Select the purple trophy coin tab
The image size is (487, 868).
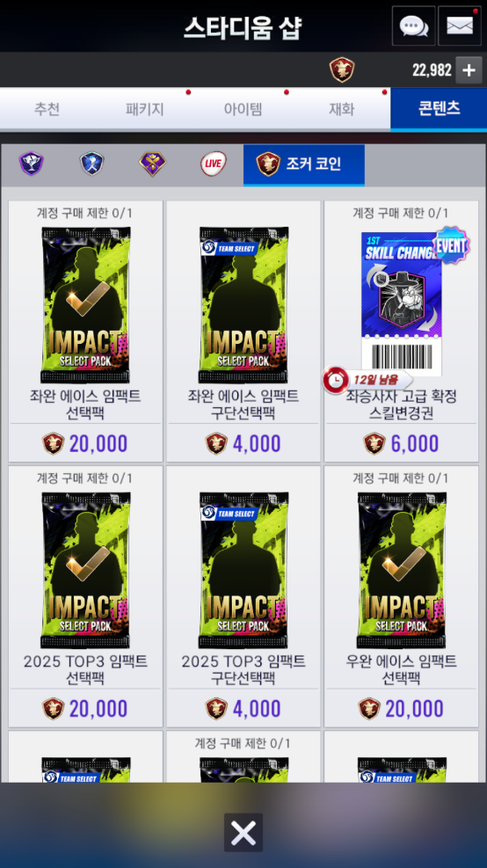[x=31, y=164]
